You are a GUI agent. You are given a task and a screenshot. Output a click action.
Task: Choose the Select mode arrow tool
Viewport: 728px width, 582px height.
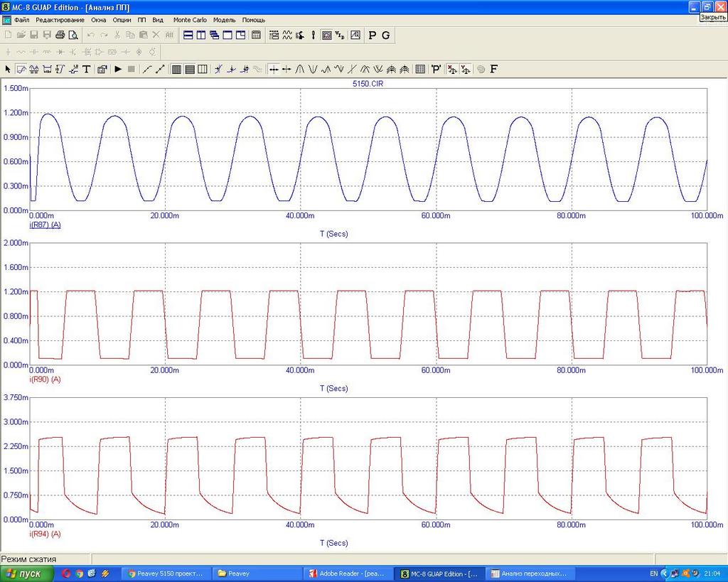(7, 69)
